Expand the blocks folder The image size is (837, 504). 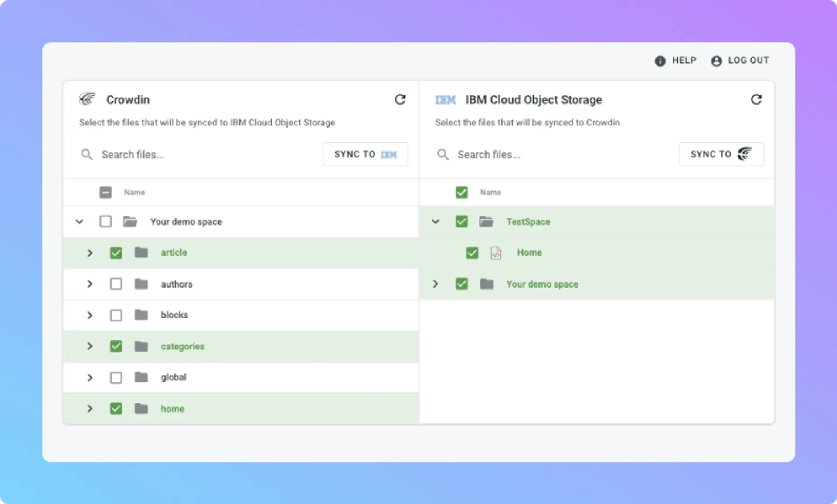(x=90, y=315)
